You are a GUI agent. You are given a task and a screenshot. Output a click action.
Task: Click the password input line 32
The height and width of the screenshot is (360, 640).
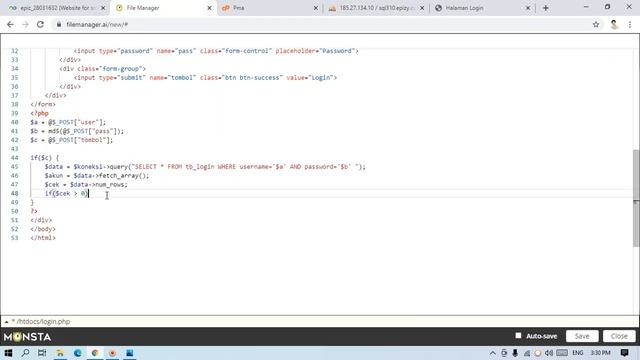(216, 51)
